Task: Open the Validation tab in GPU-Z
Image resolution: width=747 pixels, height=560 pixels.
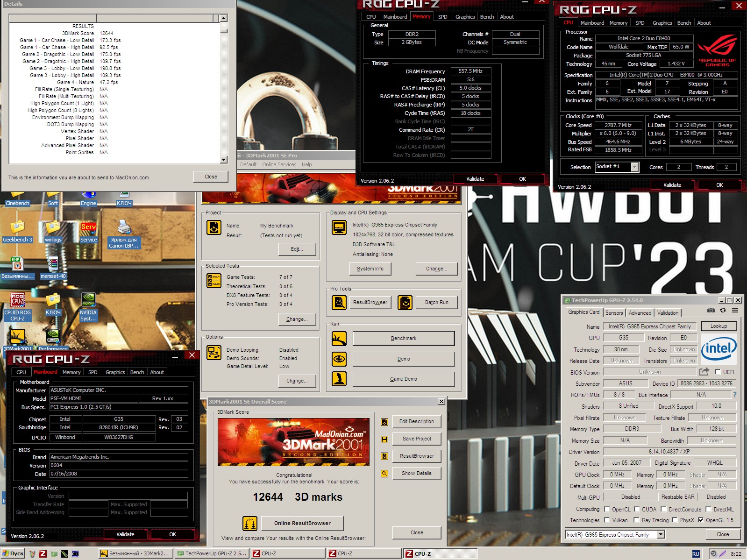Action: 668,313
